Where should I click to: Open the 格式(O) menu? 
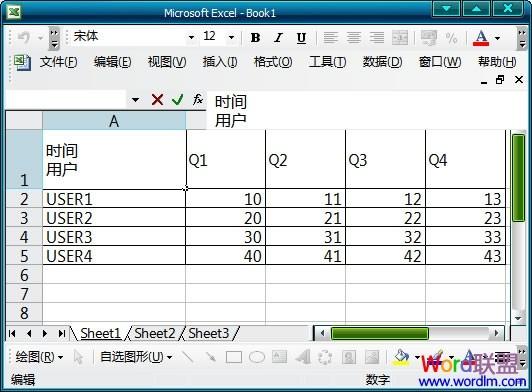tap(273, 62)
